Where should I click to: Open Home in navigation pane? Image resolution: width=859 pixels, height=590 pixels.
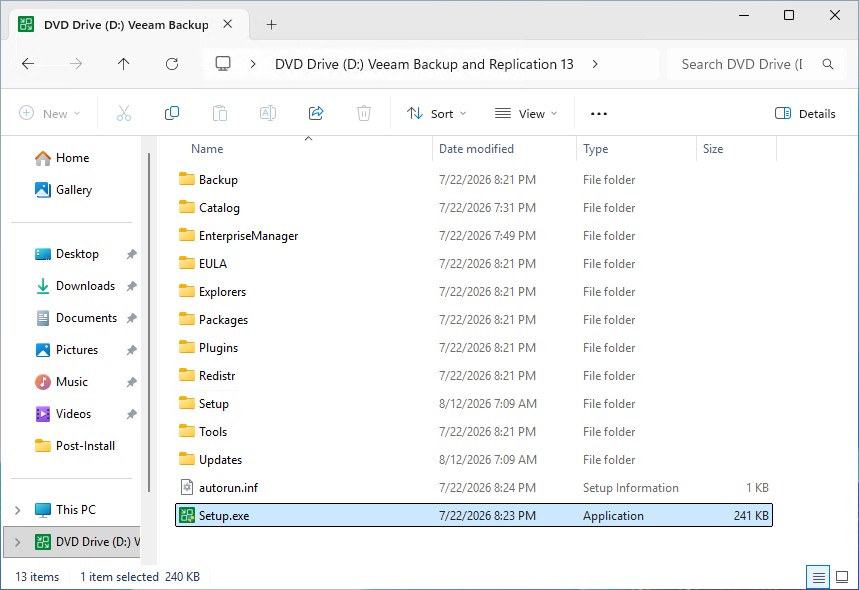61,158
